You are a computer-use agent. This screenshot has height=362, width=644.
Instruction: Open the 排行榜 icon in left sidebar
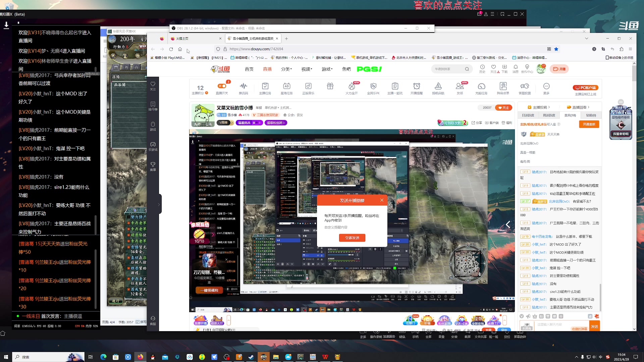pos(153,104)
